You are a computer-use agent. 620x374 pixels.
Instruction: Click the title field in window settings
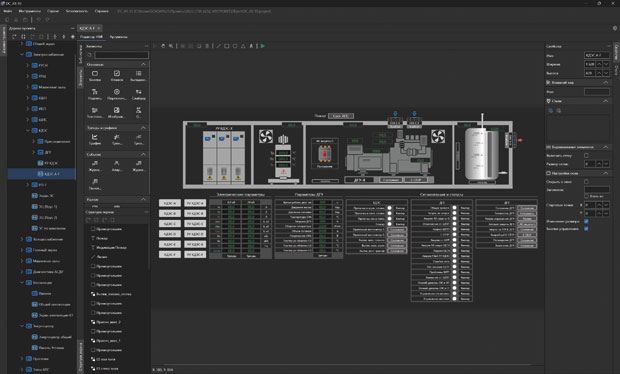(x=597, y=189)
